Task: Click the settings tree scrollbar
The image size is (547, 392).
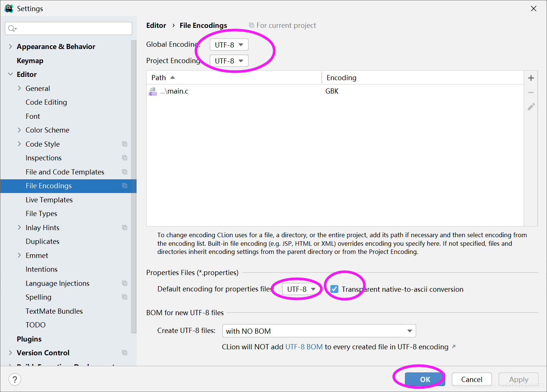Action: [x=134, y=186]
